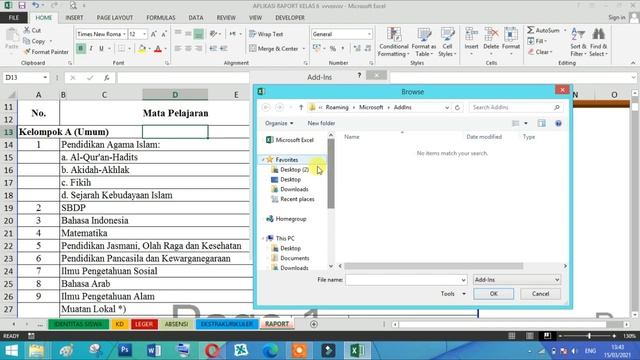Click the Up one level arrow
The height and width of the screenshot is (360, 640).
tap(301, 107)
